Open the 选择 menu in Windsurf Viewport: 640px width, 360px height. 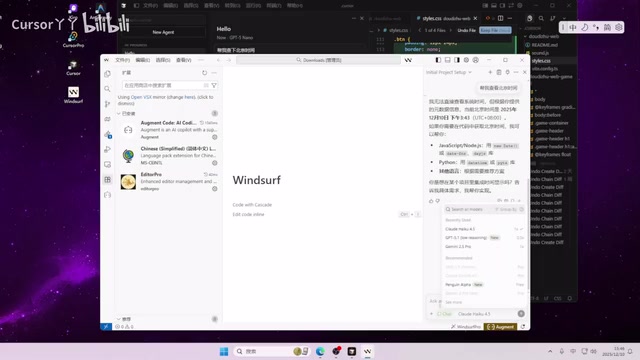(163, 60)
